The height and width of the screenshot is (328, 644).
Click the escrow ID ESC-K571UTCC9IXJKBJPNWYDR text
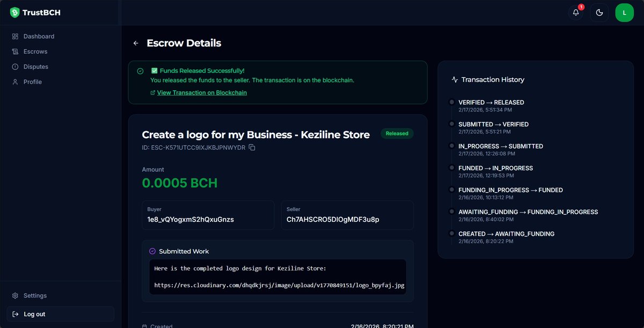click(194, 148)
